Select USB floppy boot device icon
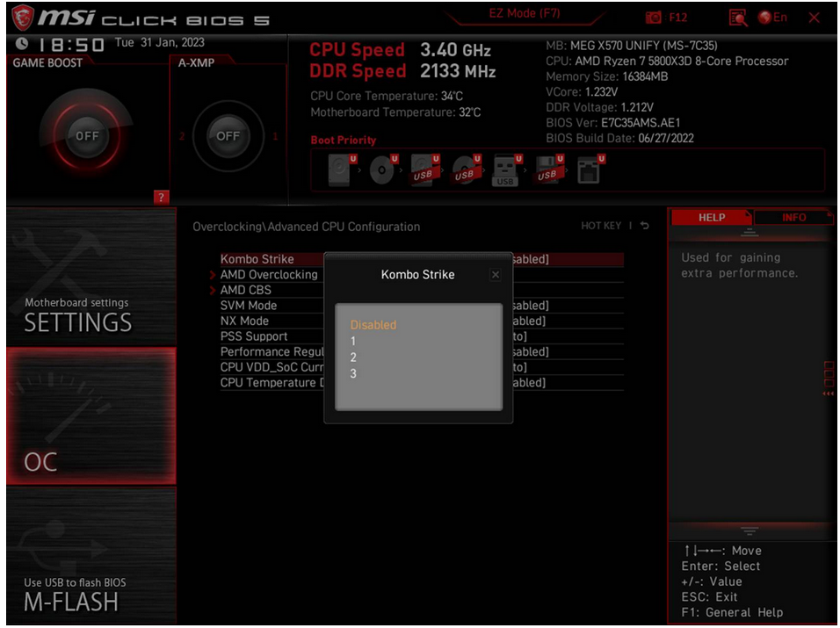 (x=549, y=170)
